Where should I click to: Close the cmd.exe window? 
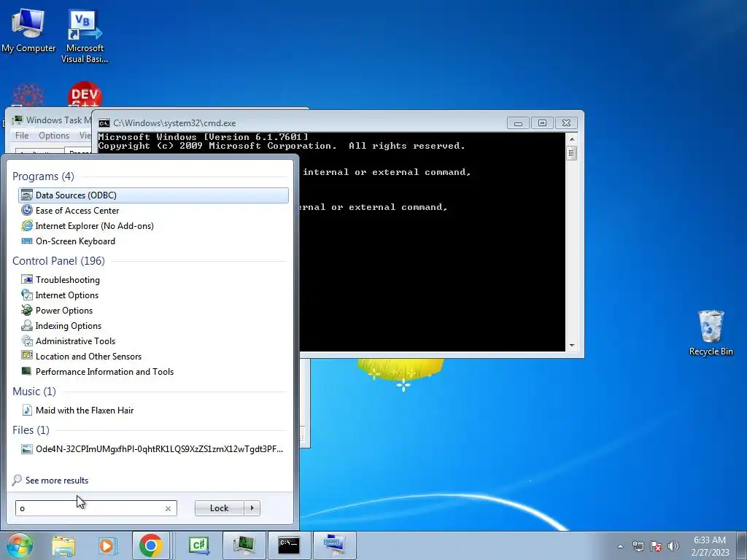(x=566, y=123)
